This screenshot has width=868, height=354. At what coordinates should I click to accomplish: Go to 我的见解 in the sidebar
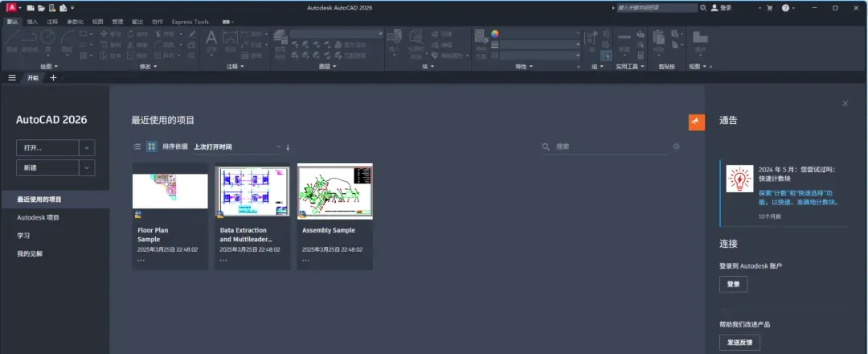(x=30, y=253)
